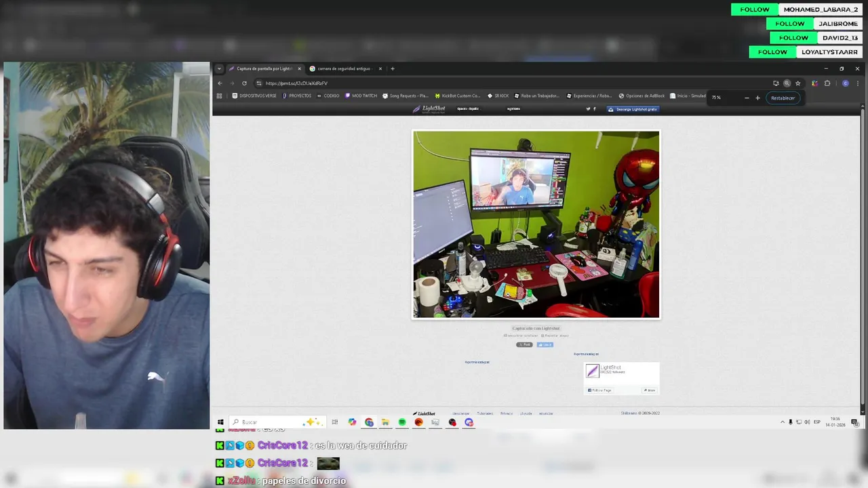
Task: Click the zoom magnifier icon in address bar
Action: click(787, 83)
